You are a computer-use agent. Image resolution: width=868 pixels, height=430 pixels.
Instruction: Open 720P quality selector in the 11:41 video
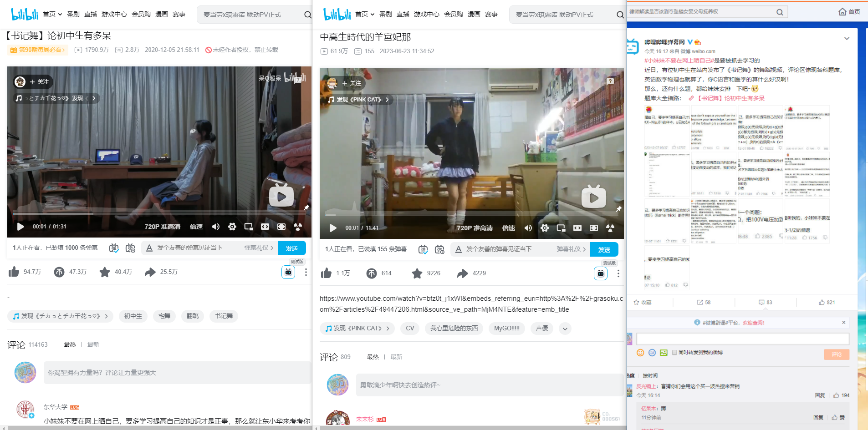pyautogui.click(x=475, y=228)
